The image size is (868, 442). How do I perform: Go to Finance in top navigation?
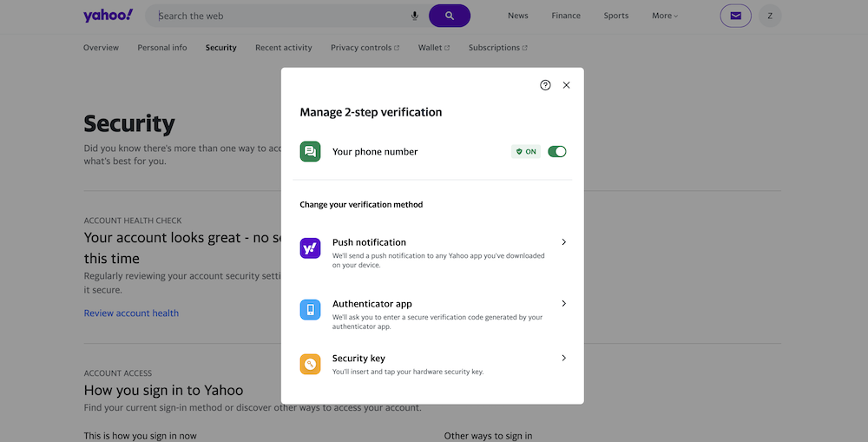[x=566, y=16]
